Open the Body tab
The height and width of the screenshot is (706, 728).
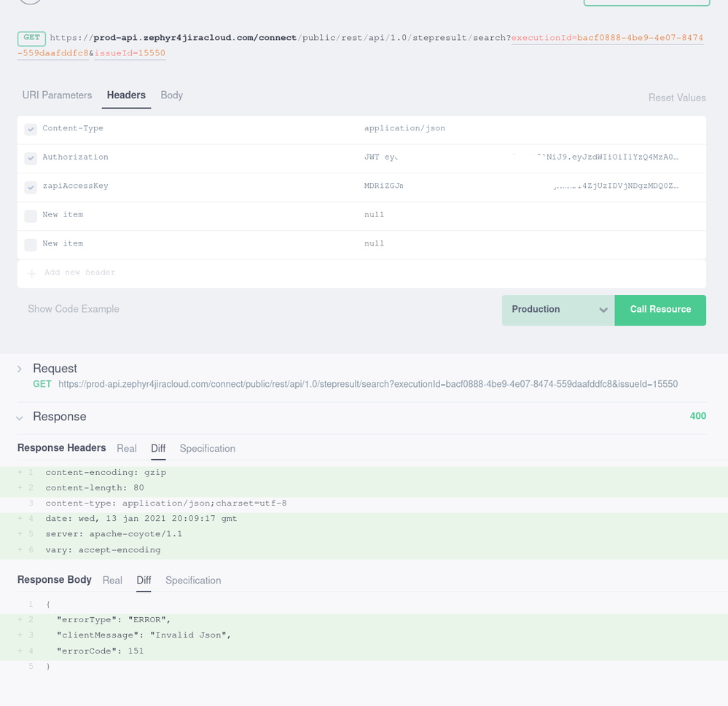171,95
